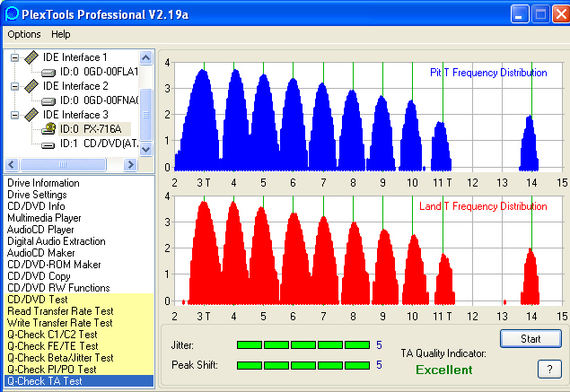Click the PX-716A optical drive icon
The image size is (570, 392).
click(48, 128)
